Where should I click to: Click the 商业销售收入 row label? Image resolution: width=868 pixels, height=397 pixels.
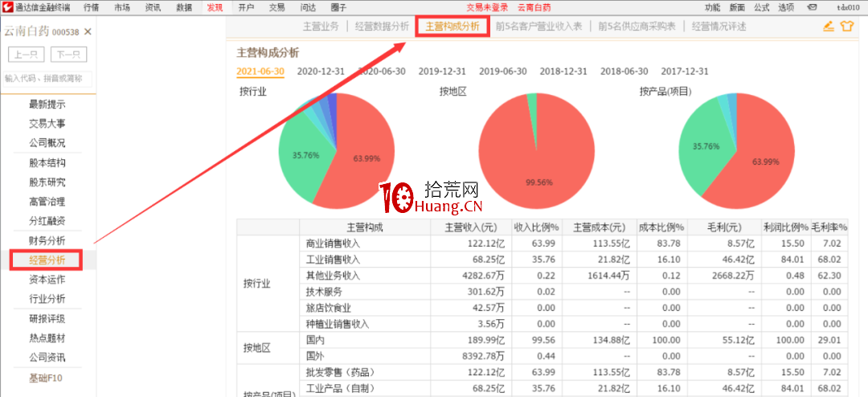pos(333,243)
